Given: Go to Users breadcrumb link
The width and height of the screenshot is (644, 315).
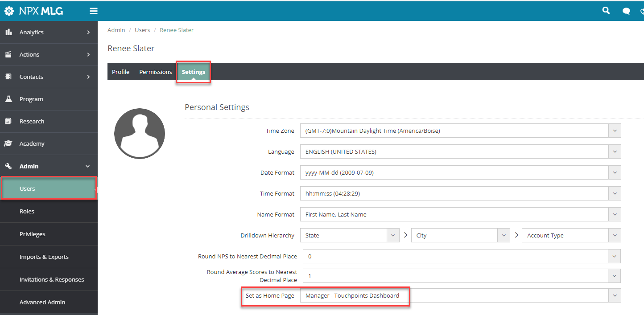Looking at the screenshot, I should (142, 30).
